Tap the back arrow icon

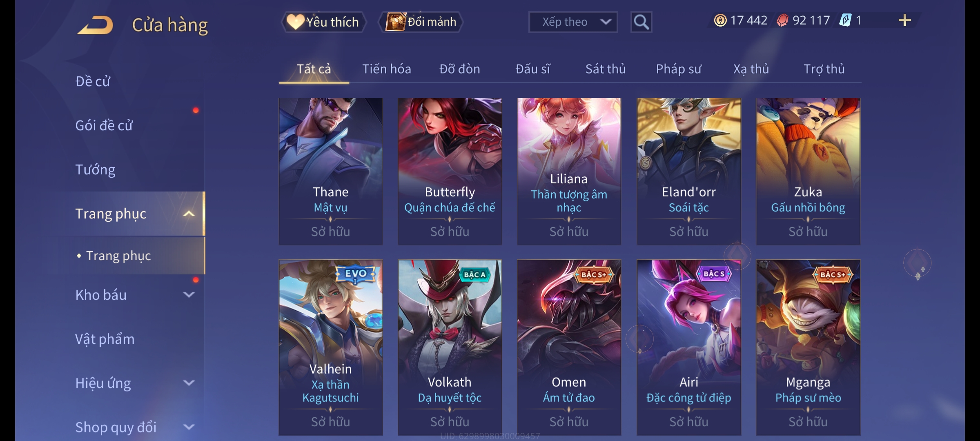pyautogui.click(x=96, y=25)
